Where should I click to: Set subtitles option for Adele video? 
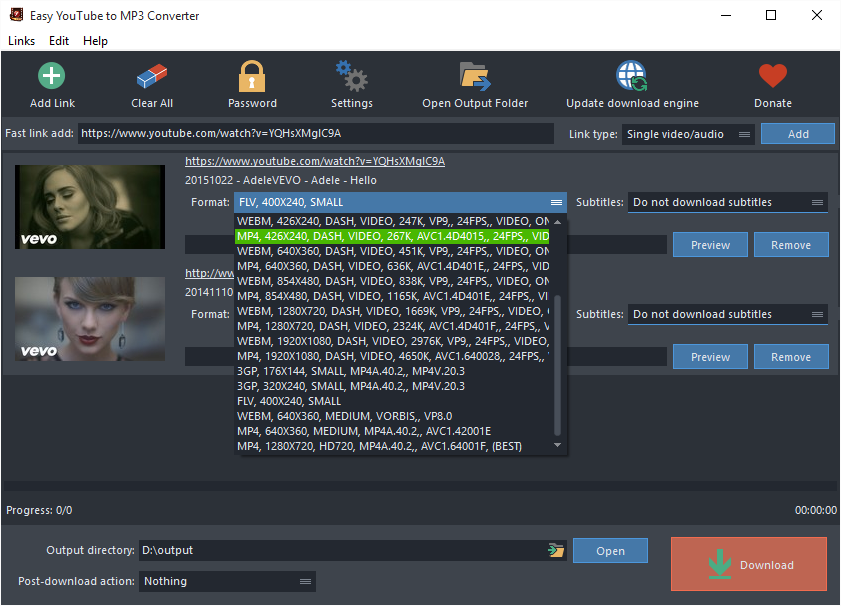coord(727,201)
